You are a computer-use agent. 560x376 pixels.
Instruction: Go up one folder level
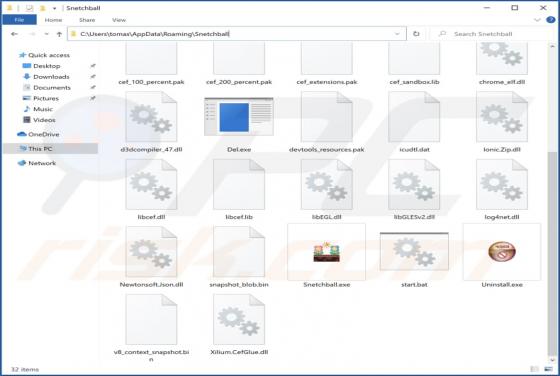[x=59, y=34]
